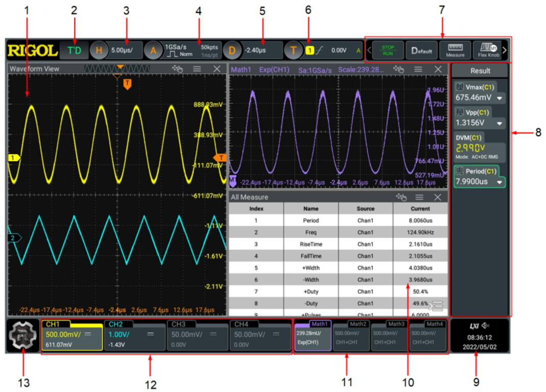Click the LXI network status icon

click(x=474, y=326)
